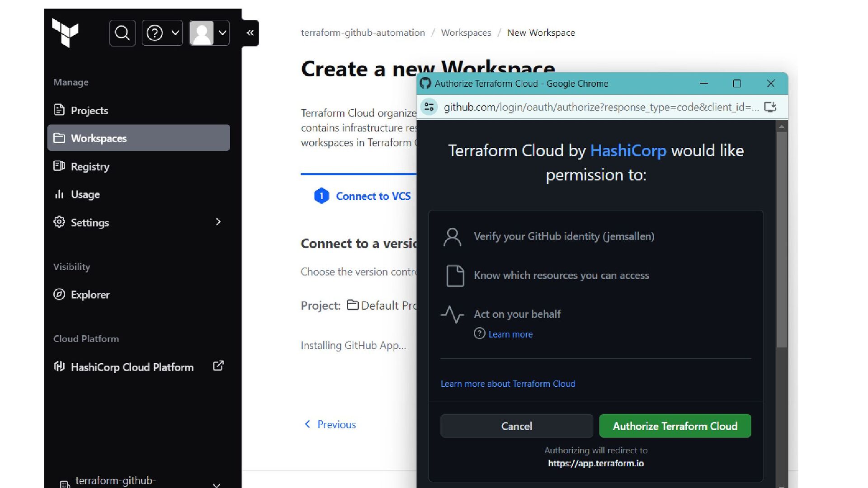Open Learn more about Terraform Cloud link
The height and width of the screenshot is (488, 868).
tap(508, 384)
